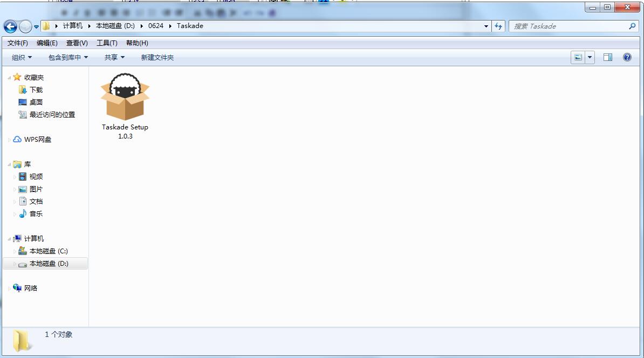Open the 查看(V) menu

[x=77, y=43]
